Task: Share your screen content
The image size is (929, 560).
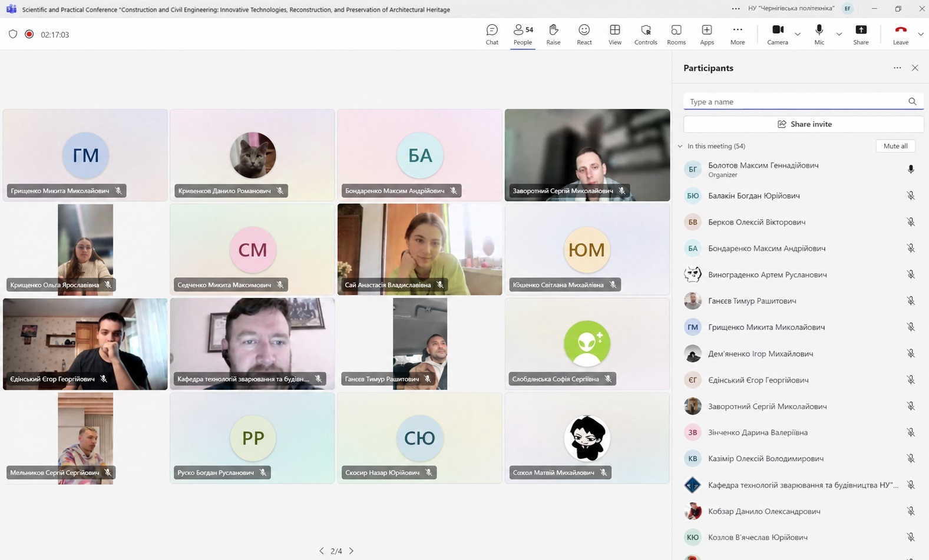Action: click(x=861, y=34)
